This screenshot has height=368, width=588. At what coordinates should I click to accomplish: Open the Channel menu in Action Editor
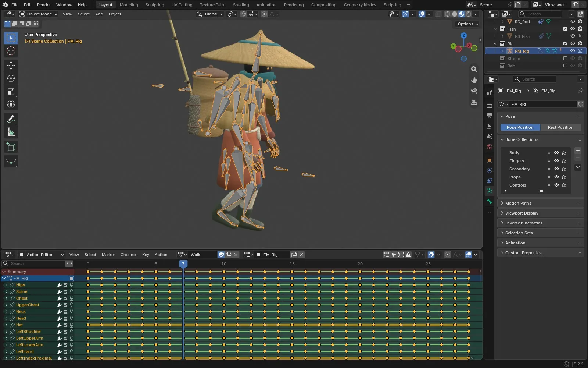click(129, 255)
